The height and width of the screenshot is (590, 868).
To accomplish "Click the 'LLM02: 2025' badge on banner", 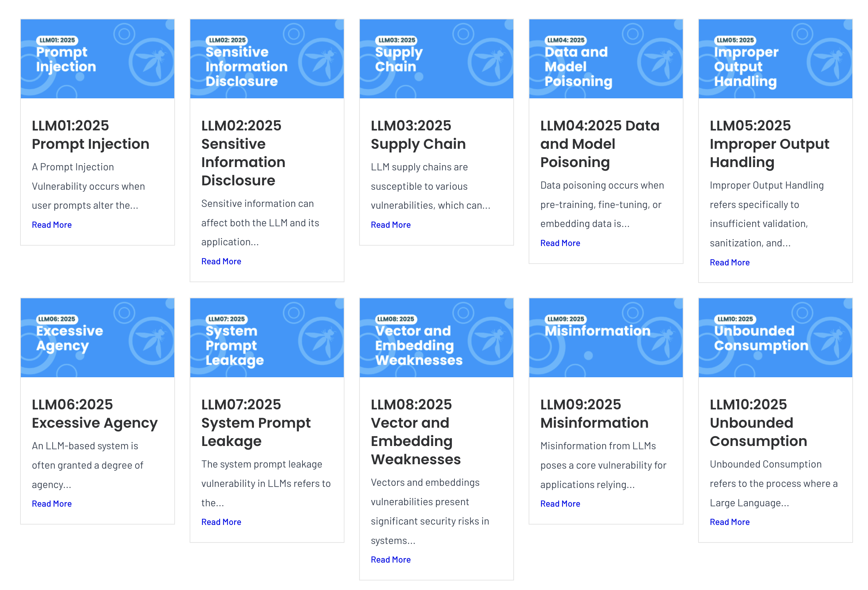I will 227,40.
